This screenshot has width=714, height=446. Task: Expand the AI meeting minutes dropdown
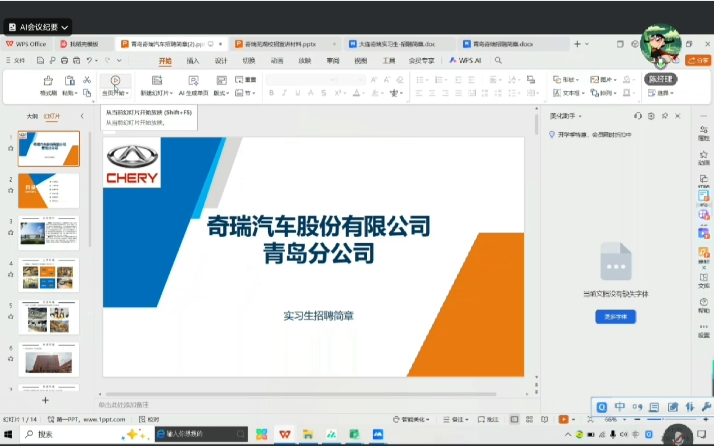coord(65,27)
